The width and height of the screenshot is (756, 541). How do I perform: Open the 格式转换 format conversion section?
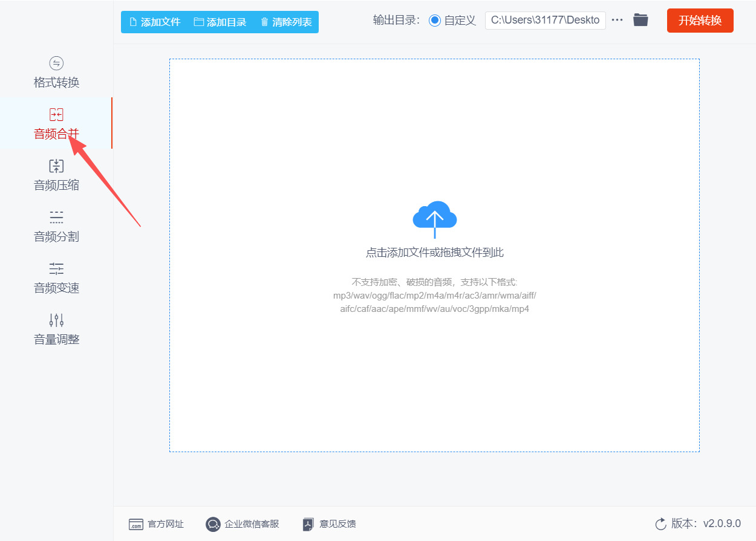(x=56, y=72)
